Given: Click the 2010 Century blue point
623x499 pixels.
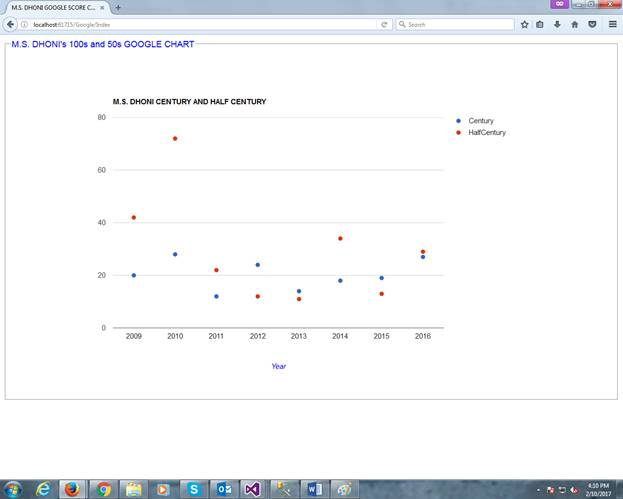Looking at the screenshot, I should (175, 254).
